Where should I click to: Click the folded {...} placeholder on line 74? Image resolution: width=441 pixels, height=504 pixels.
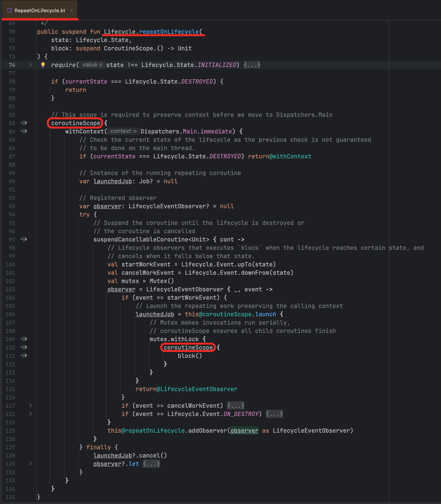click(252, 65)
